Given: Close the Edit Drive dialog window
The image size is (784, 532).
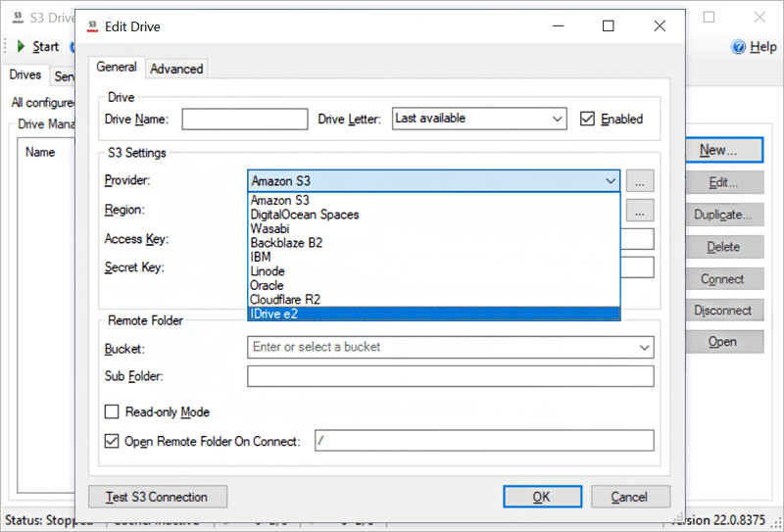Looking at the screenshot, I should (x=660, y=26).
